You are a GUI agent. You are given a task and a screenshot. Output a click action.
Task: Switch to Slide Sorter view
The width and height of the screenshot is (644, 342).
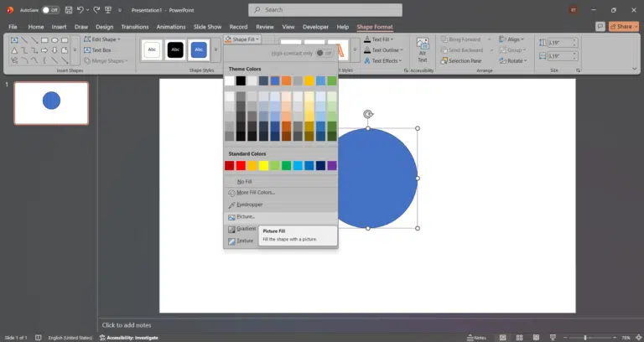click(x=520, y=338)
